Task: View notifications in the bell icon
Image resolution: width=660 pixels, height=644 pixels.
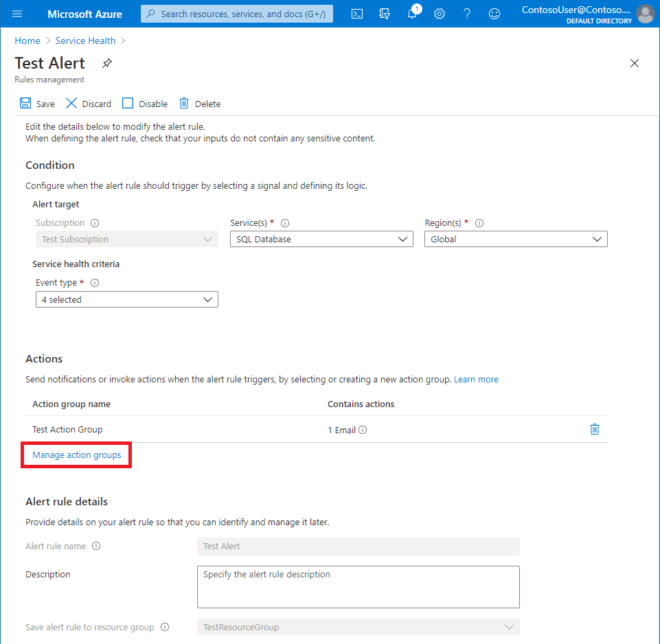Action: coord(412,13)
